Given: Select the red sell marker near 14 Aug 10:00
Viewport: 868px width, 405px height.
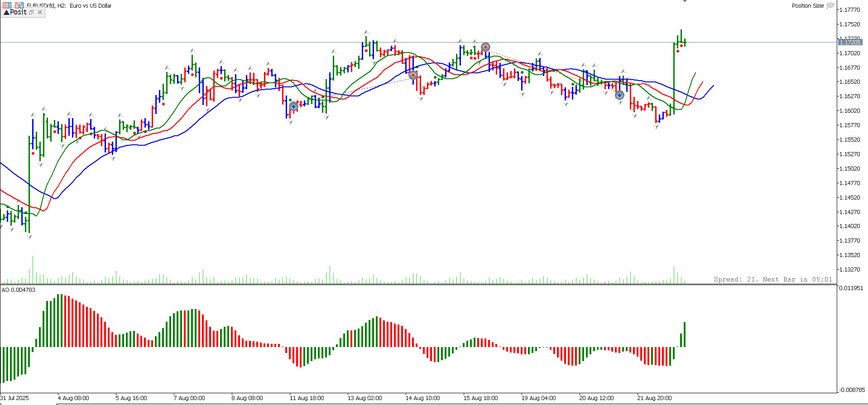Looking at the screenshot, I should (413, 75).
